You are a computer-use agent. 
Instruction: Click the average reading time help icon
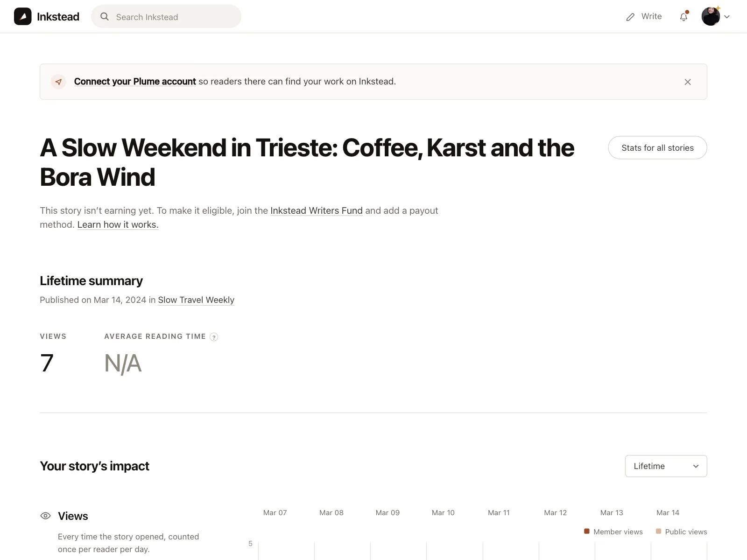pyautogui.click(x=214, y=337)
